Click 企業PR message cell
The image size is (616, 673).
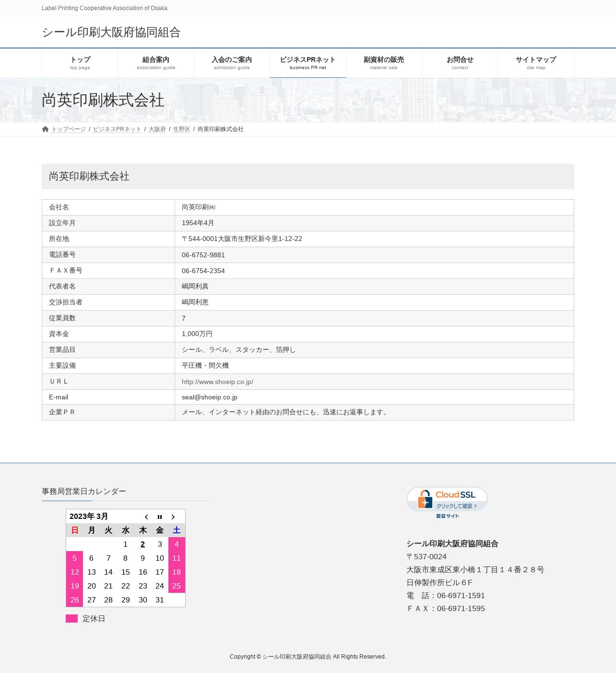point(374,412)
